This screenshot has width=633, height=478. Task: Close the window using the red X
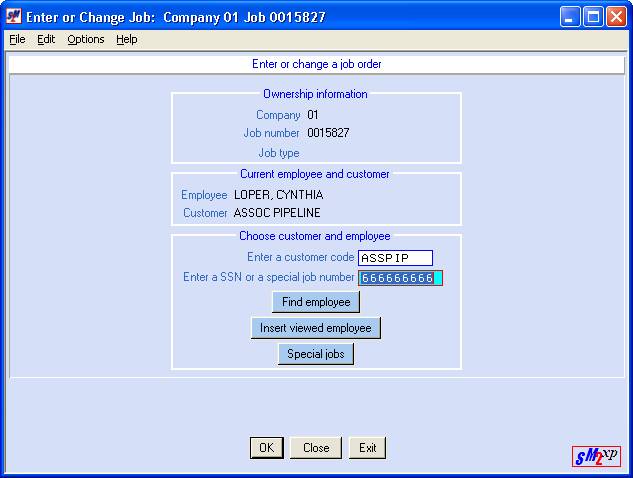[616, 17]
